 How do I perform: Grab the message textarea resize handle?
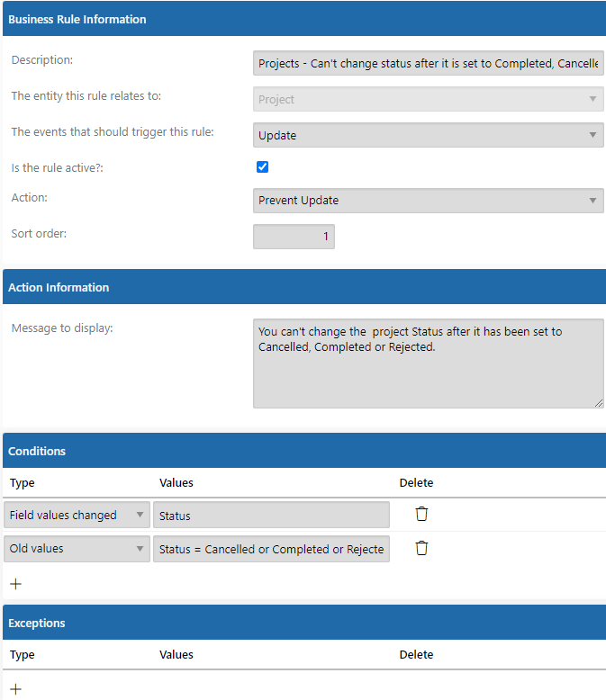(599, 403)
